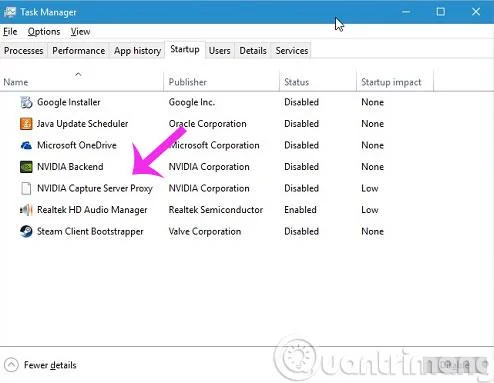Select the Microsoft OneDrive entry
Viewport: 494px width, 383px height.
77,145
